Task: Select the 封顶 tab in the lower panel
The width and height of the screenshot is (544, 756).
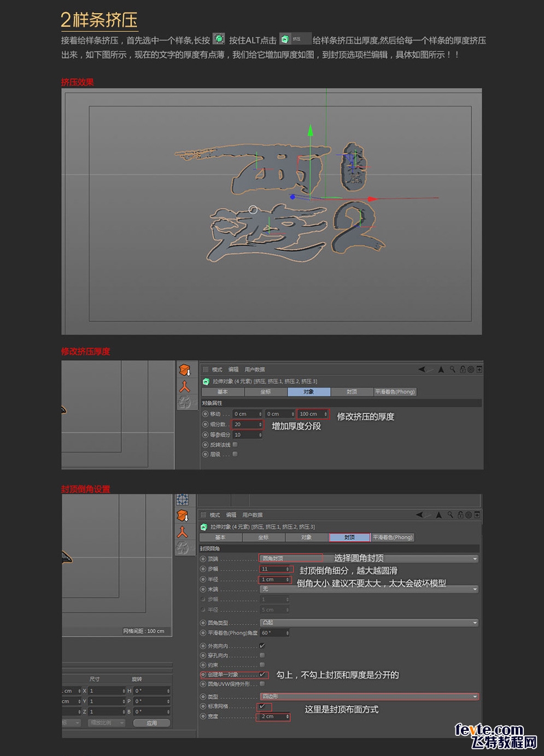Action: [x=349, y=537]
